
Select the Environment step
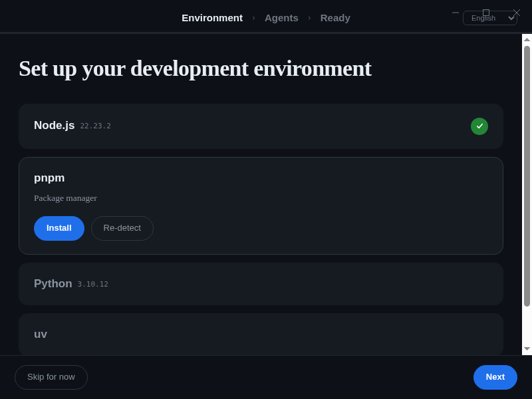212,18
